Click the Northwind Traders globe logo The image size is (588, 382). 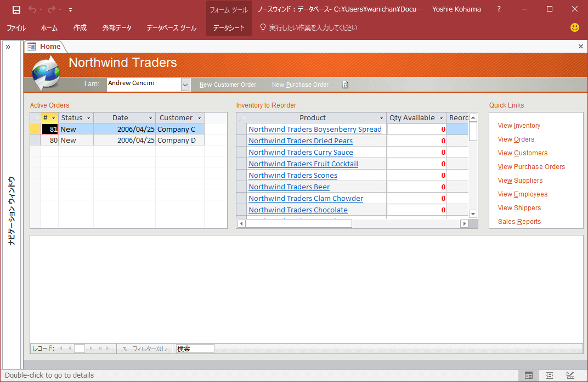click(46, 73)
